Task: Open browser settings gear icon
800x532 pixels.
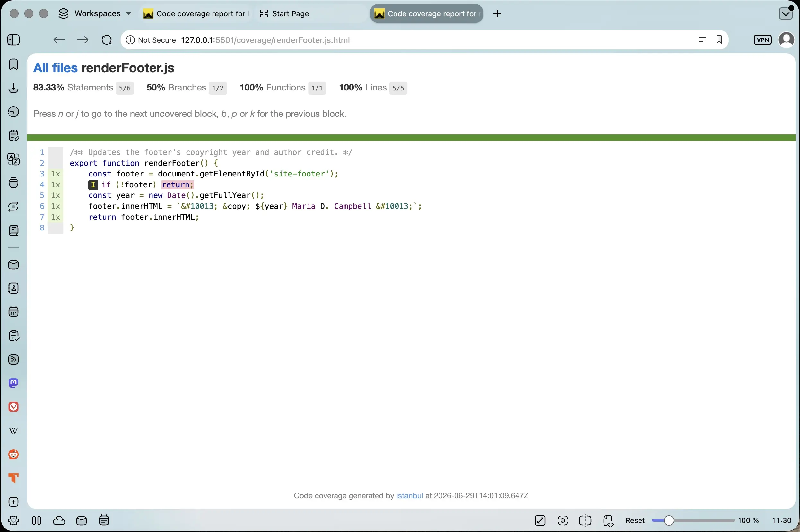Action: tap(13, 520)
